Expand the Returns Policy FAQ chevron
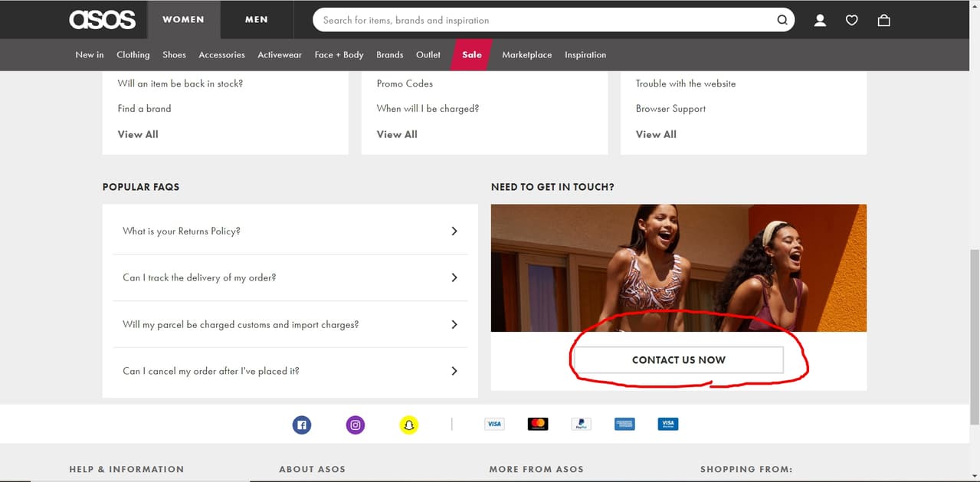The width and height of the screenshot is (980, 482). click(x=454, y=231)
